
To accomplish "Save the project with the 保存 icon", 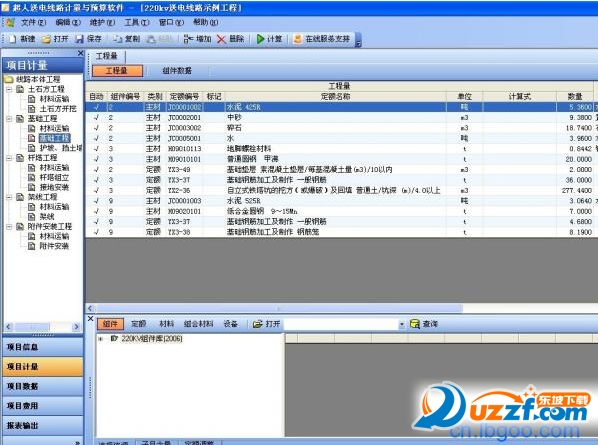I will click(79, 39).
